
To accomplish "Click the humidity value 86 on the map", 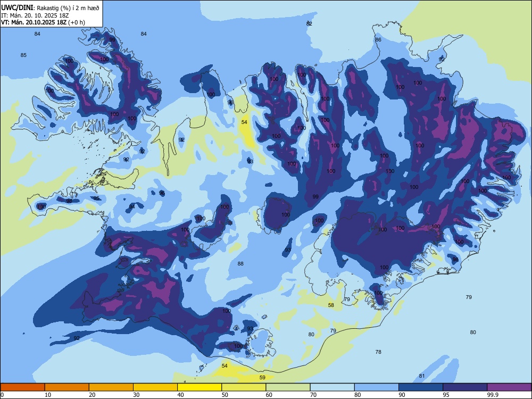I will (x=378, y=40).
